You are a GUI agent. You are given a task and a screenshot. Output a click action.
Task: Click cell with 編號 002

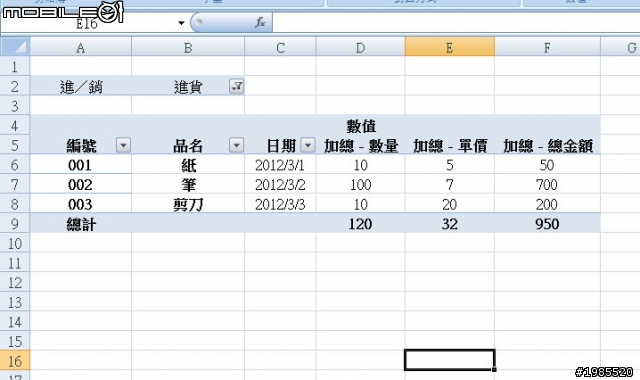[x=80, y=184]
